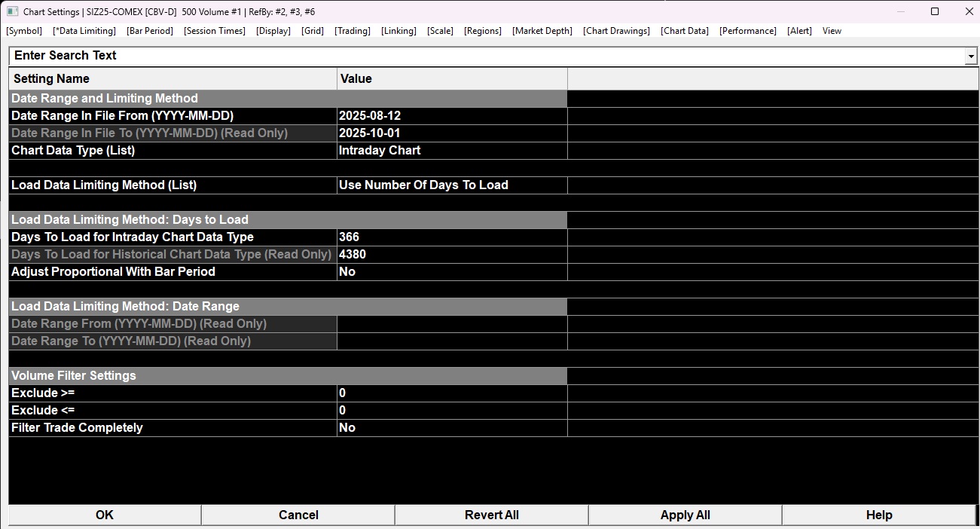Open the [Chart Data] tab
Screen dimensions: 980x529
coord(685,31)
